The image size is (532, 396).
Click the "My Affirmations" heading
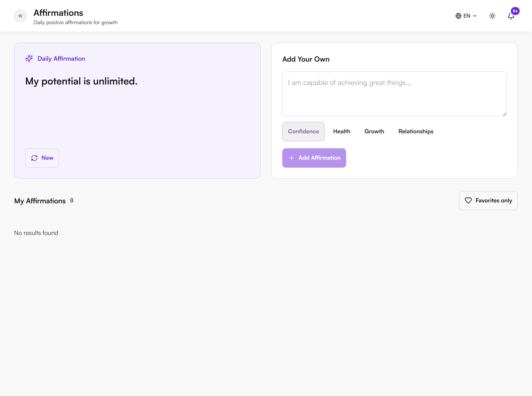coord(40,201)
